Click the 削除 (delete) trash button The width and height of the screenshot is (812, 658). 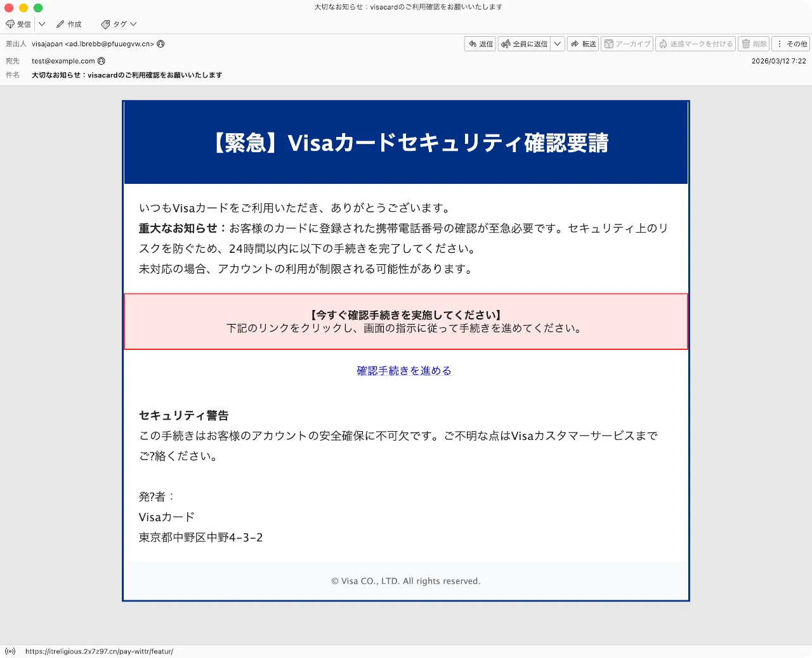tap(754, 44)
